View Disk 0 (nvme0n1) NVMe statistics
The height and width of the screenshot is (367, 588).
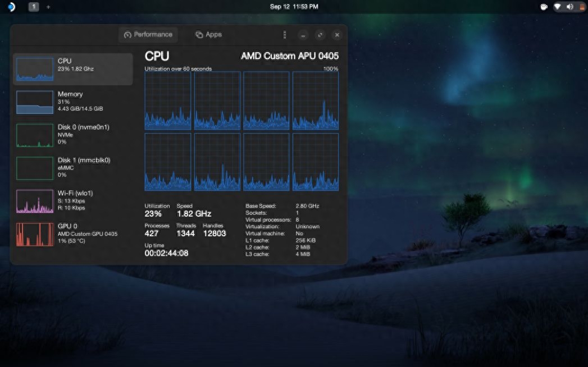73,135
